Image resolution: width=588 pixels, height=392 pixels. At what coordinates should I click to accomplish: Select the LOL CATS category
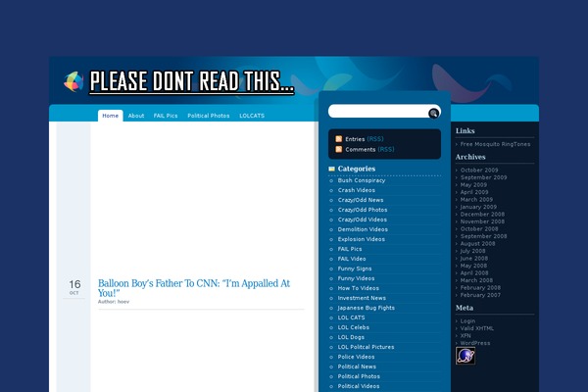coord(352,318)
